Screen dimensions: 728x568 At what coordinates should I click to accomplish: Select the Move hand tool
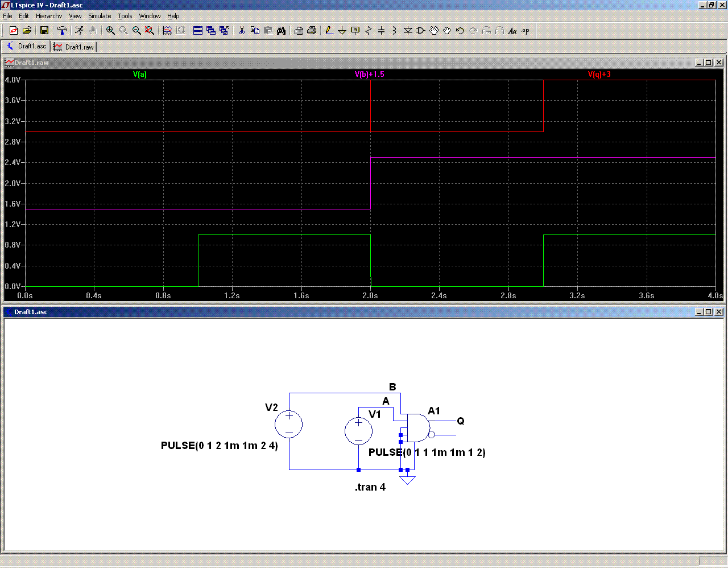(434, 31)
